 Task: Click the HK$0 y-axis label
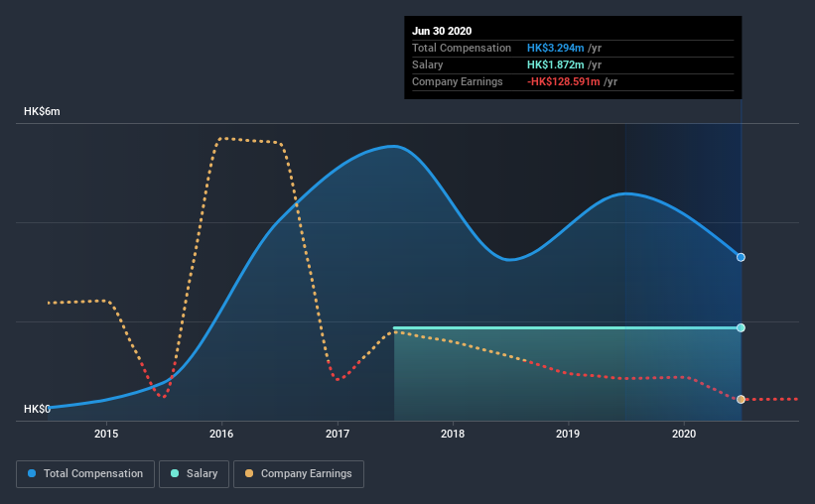pyautogui.click(x=37, y=409)
